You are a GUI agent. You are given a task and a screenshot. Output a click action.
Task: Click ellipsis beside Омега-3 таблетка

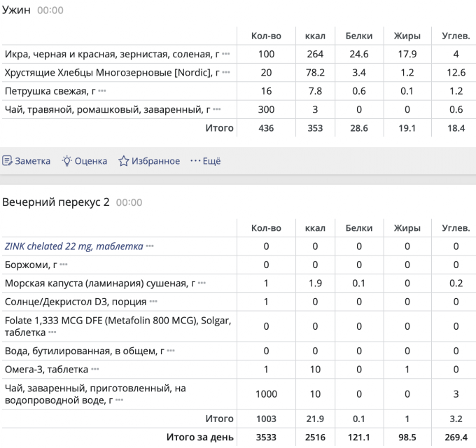(x=95, y=370)
